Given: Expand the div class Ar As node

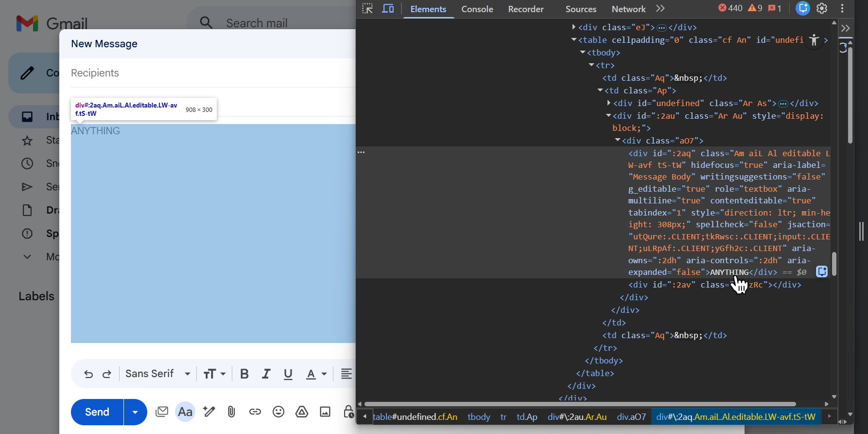Looking at the screenshot, I should click(x=609, y=103).
